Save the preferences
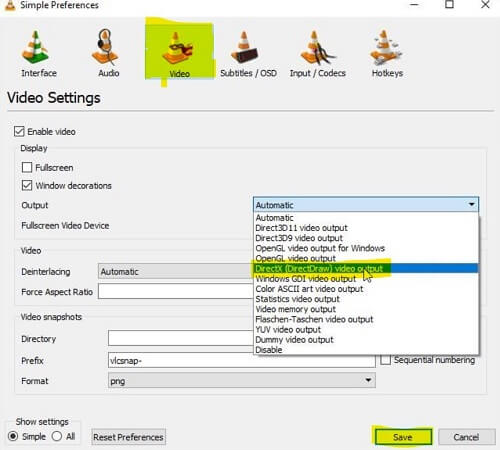Viewport: 500px width, 450px height. point(403,437)
